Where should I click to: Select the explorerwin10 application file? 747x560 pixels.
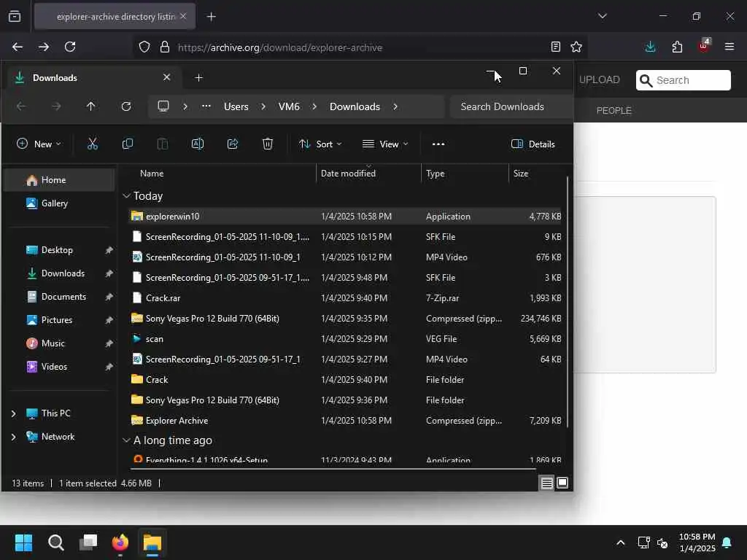click(x=345, y=216)
